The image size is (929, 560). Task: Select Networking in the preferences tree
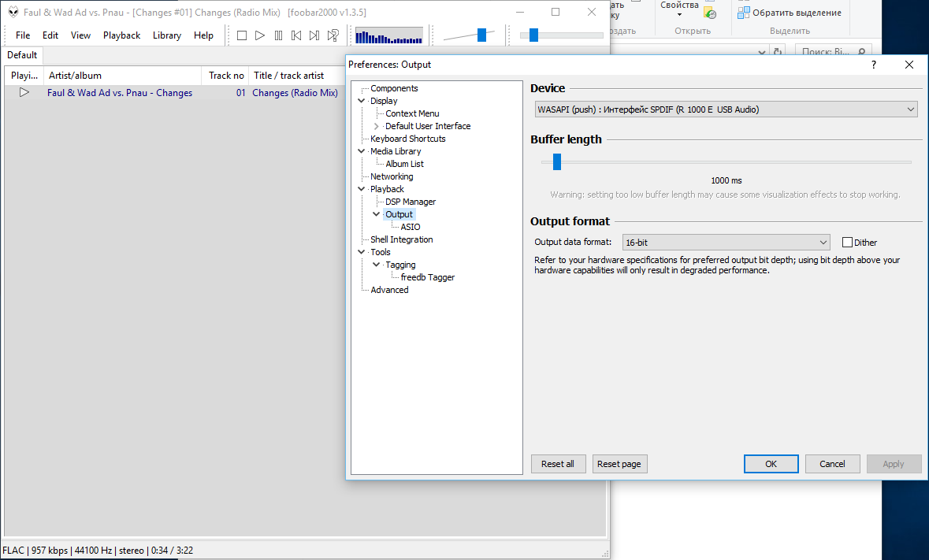tap(392, 176)
